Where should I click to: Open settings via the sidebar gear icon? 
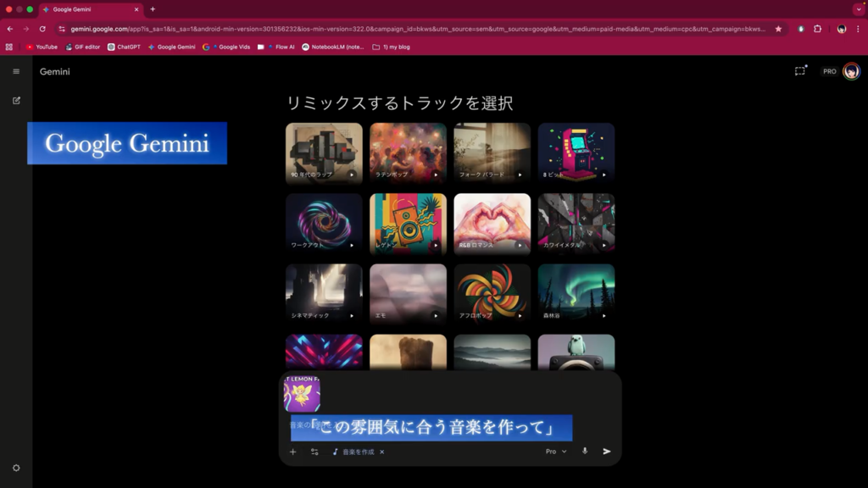(16, 468)
